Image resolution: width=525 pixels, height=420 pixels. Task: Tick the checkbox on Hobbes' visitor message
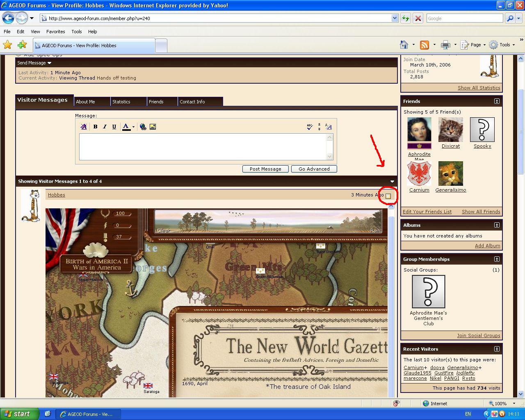tap(388, 196)
